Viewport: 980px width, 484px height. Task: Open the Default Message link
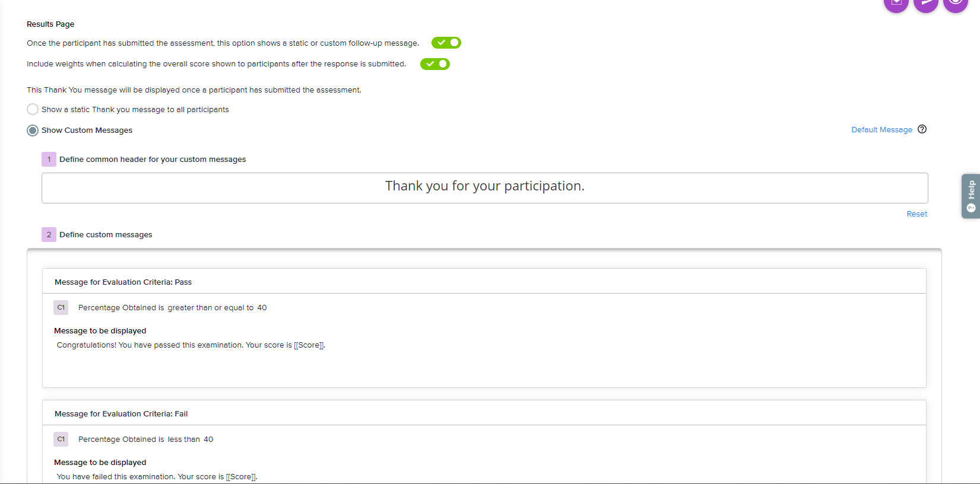point(881,130)
